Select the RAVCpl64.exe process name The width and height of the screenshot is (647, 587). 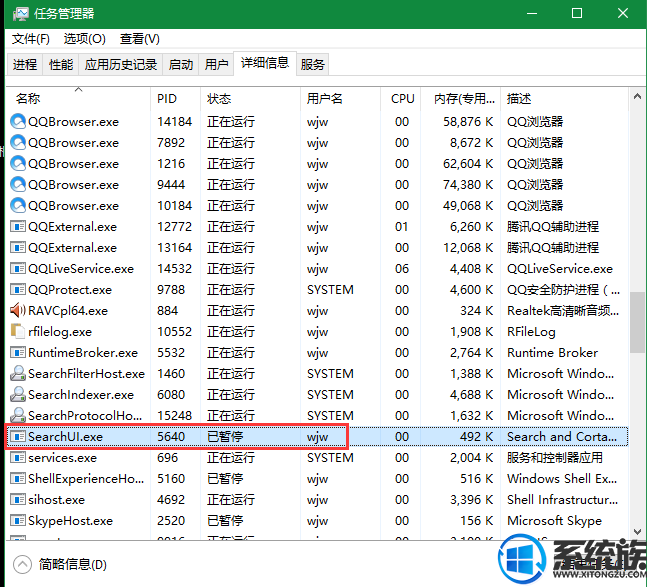click(68, 311)
